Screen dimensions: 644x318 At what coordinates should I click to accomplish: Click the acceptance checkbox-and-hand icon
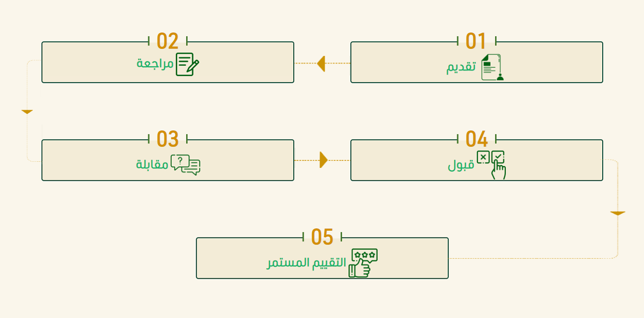pos(492,165)
